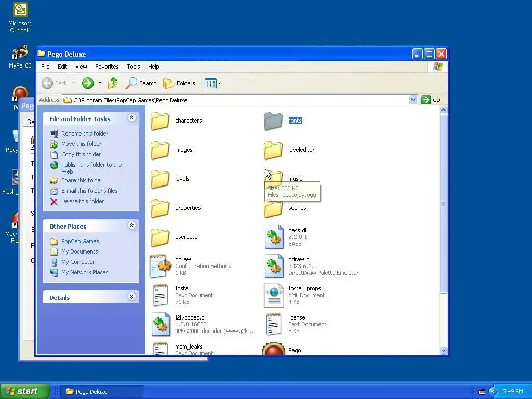Click the vertical scrollbar thumb

pos(443,204)
